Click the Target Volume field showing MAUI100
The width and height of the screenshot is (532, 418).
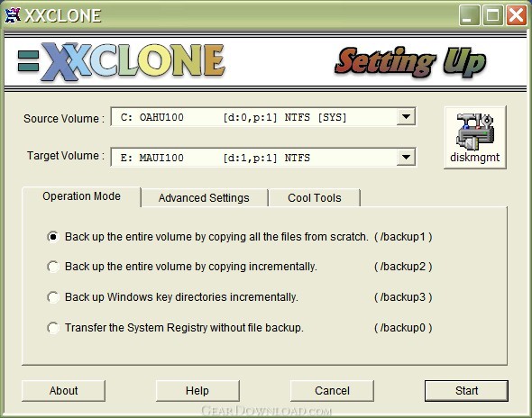tap(263, 158)
